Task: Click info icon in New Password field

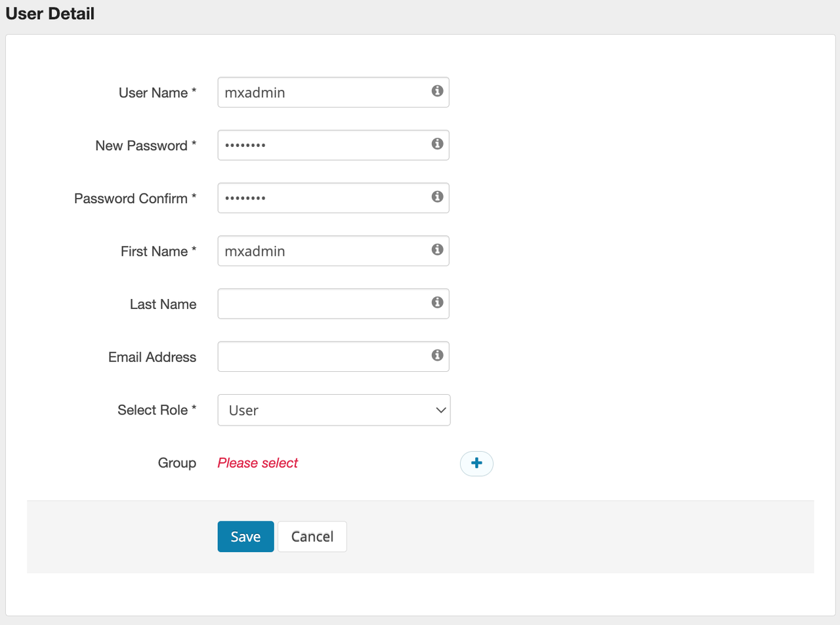Action: [437, 144]
